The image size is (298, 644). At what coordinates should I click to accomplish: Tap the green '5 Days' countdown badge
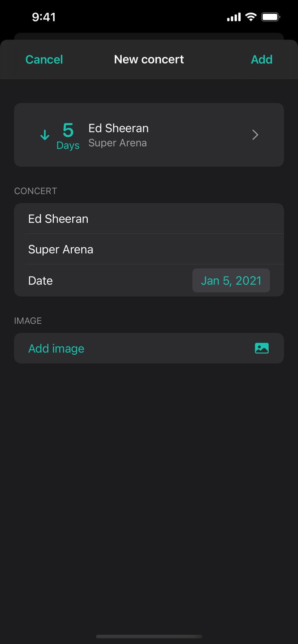(x=68, y=135)
